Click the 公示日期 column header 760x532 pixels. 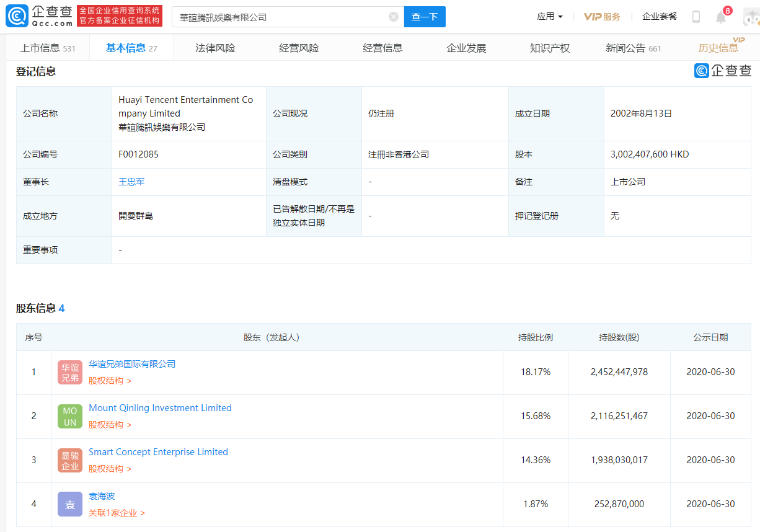click(710, 337)
